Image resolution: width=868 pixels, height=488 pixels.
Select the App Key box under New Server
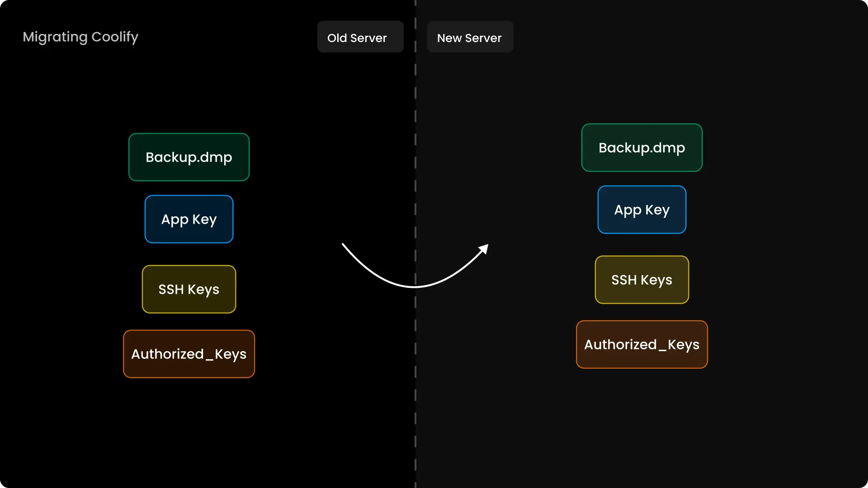642,209
